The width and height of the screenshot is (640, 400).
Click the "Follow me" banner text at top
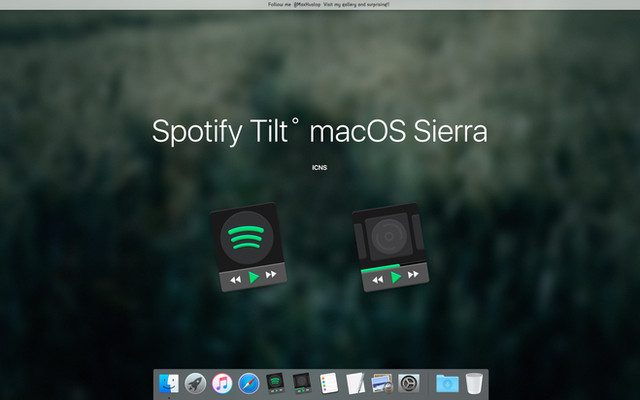coord(329,4)
